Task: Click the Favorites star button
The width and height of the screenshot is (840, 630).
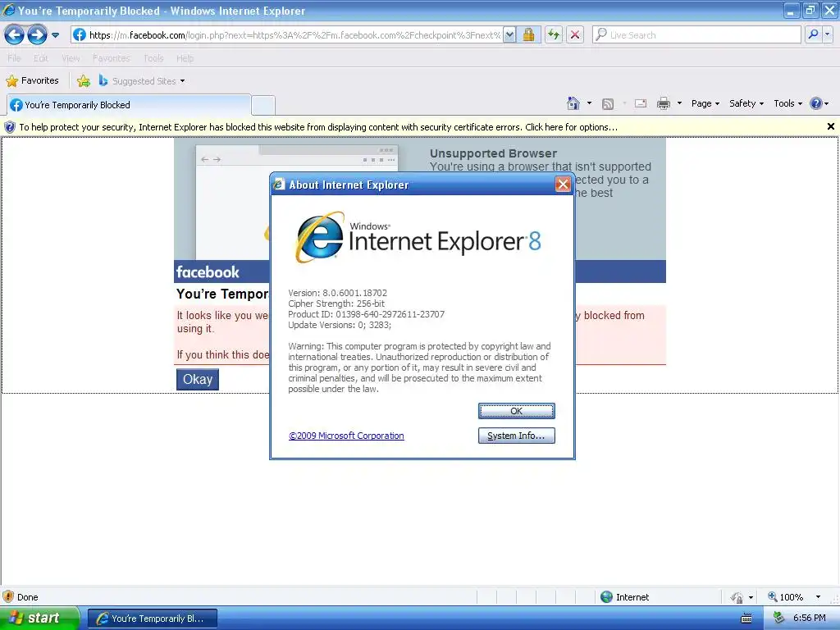Action: click(x=32, y=81)
